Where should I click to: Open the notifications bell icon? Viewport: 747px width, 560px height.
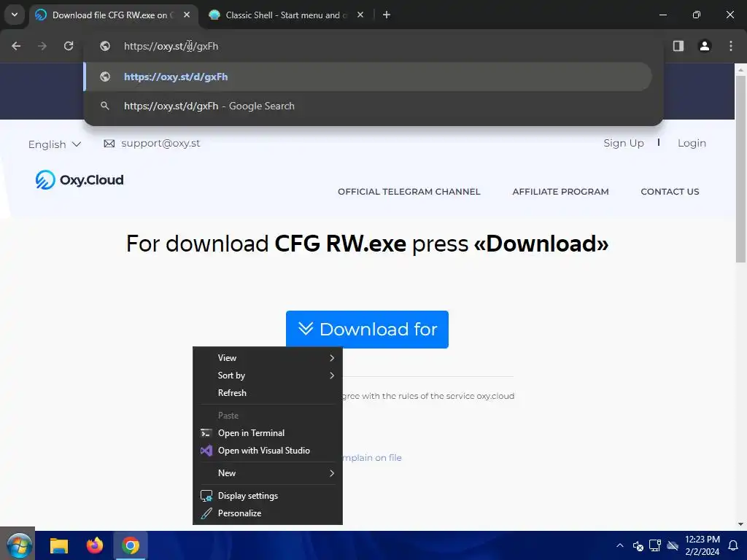pyautogui.click(x=733, y=545)
